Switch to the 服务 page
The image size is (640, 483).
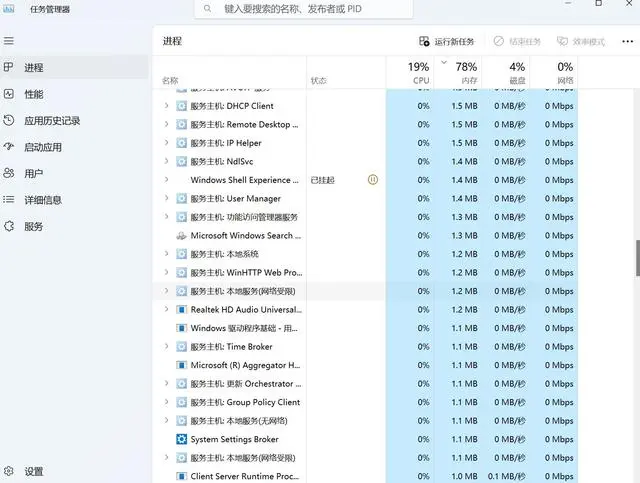point(74,227)
